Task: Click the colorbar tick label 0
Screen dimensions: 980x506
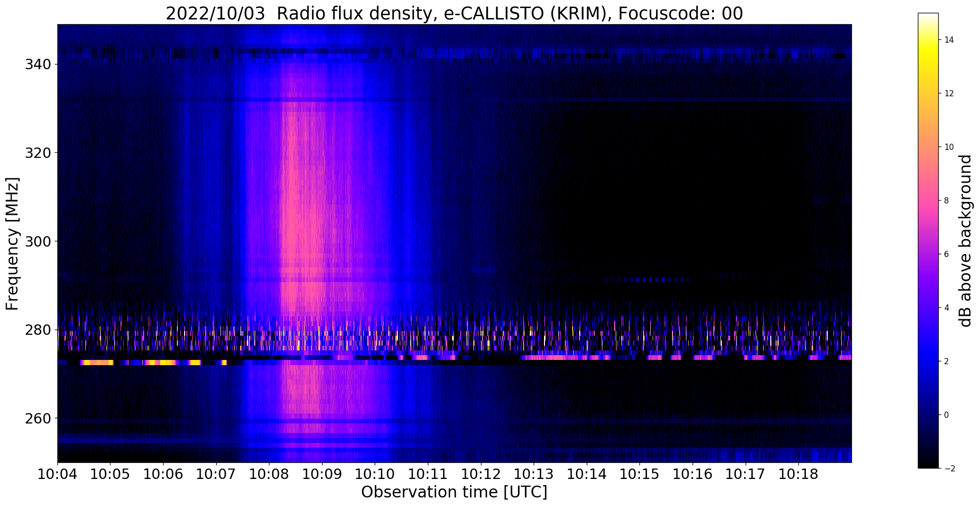Action: (x=947, y=415)
